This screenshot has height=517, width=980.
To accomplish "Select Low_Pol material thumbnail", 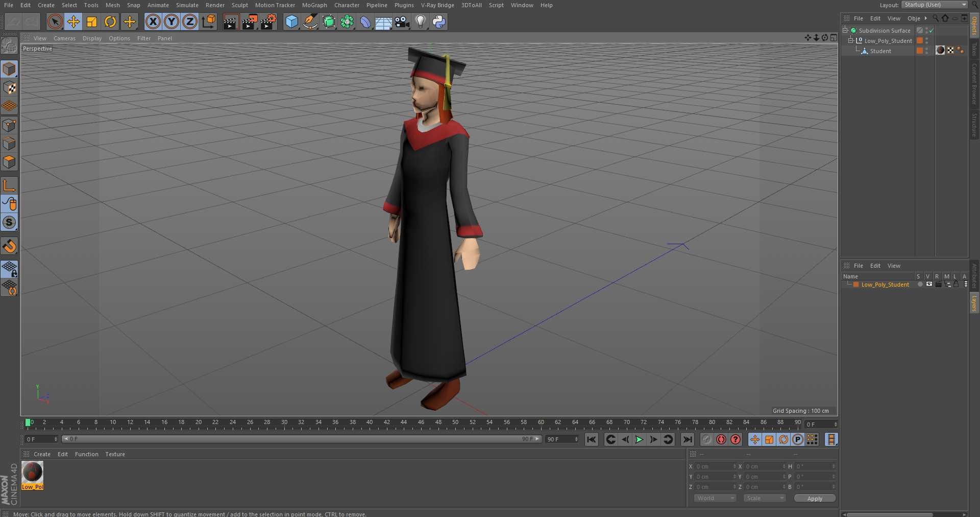I will coord(32,473).
